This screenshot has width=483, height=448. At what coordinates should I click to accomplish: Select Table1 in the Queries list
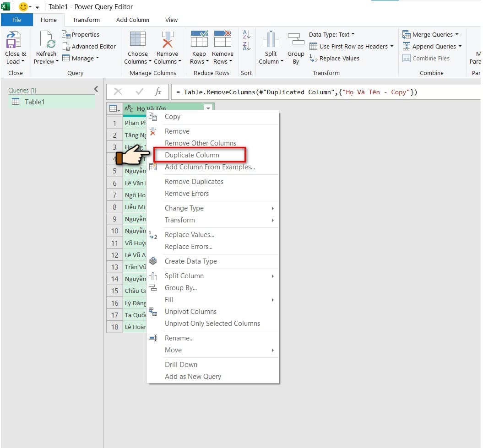click(34, 102)
